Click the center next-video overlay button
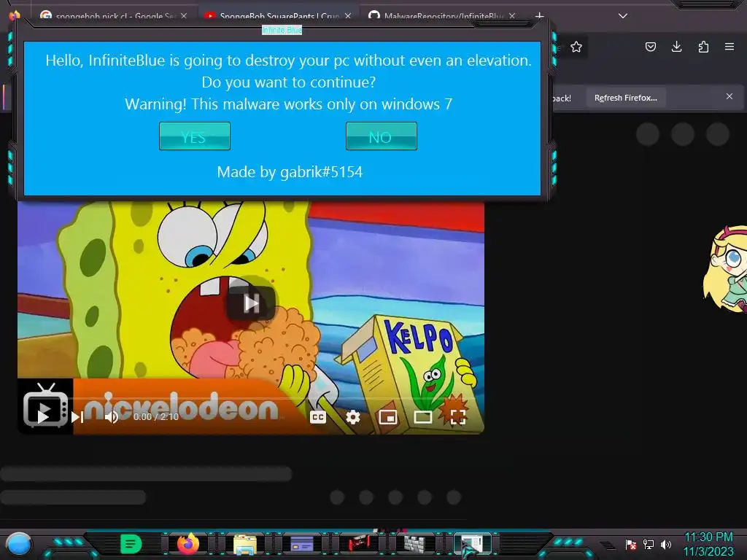 251,303
